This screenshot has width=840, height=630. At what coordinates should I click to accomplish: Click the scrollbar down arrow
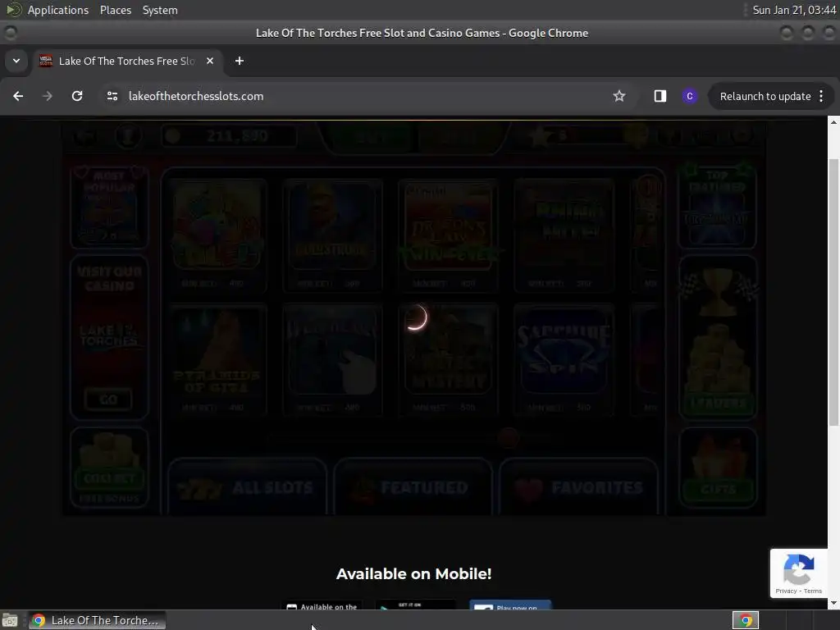click(x=833, y=603)
